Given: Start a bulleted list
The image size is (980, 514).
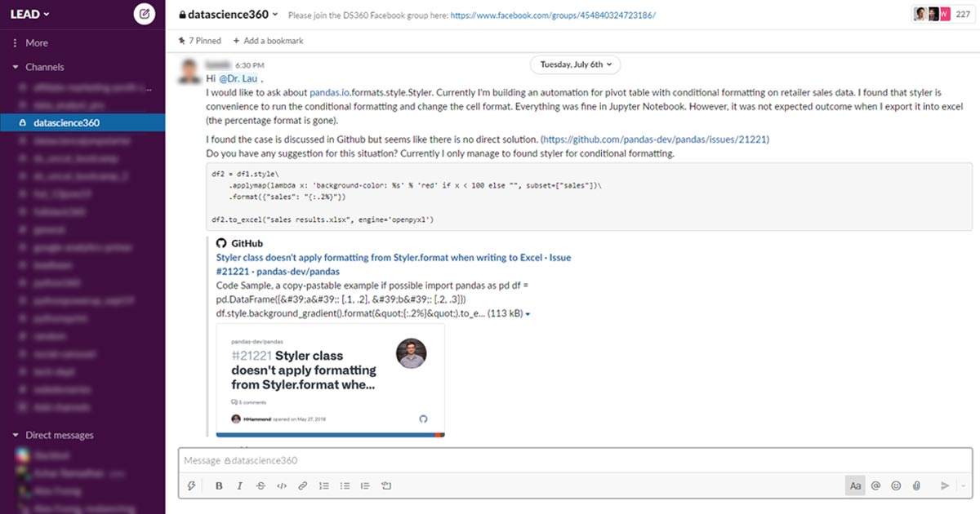Looking at the screenshot, I should [345, 485].
